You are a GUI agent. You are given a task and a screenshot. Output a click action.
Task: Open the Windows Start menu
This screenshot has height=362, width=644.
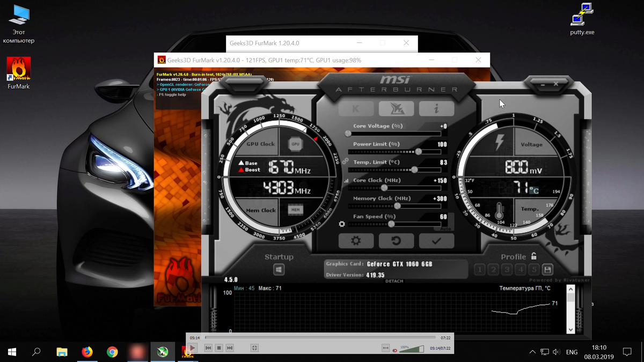12,352
